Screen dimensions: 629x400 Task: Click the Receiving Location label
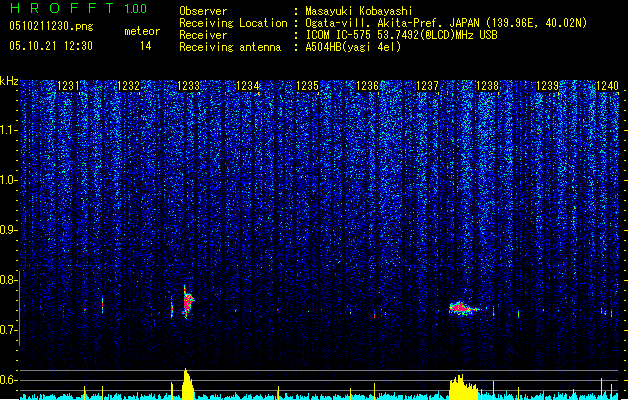click(x=233, y=23)
